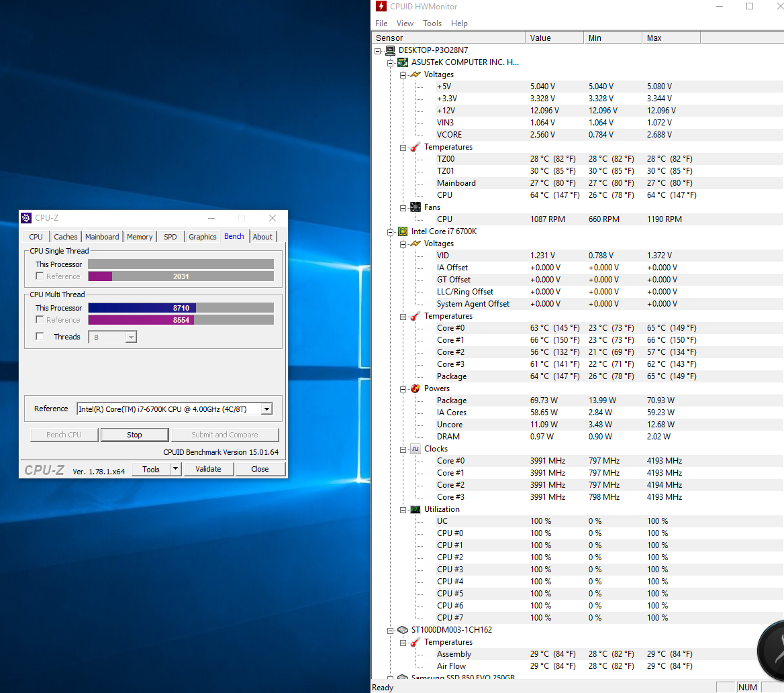Screen dimensions: 784x693
Task: Enable the Threads checkbox
Action: (40, 336)
